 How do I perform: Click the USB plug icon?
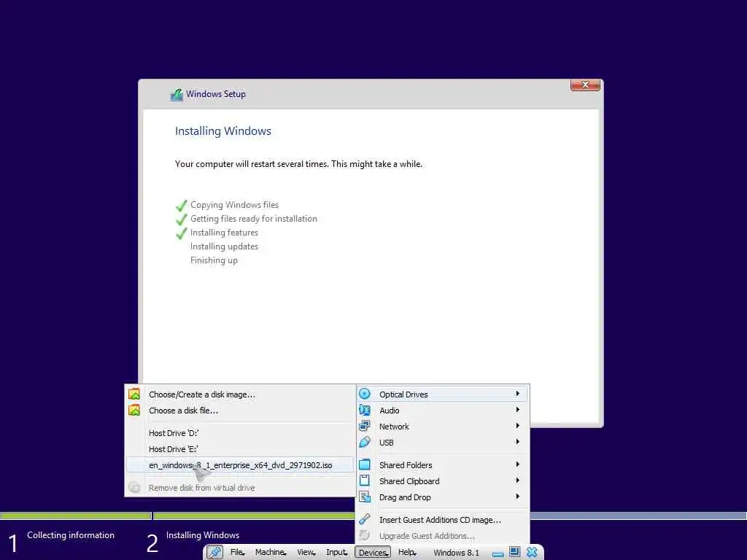365,443
